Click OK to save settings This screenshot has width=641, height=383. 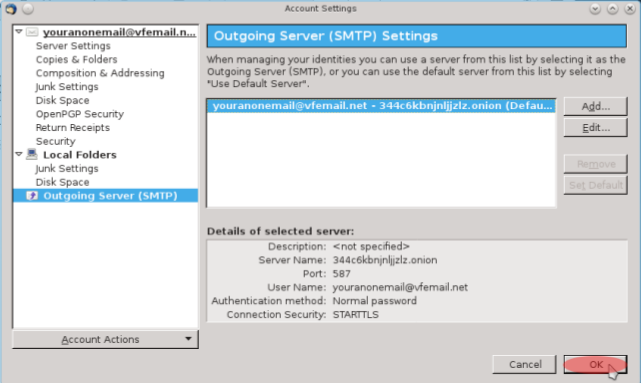click(x=595, y=364)
